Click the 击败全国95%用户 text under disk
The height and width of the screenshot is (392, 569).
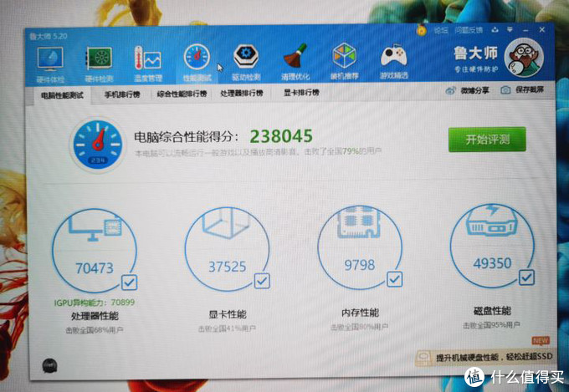[x=491, y=325]
